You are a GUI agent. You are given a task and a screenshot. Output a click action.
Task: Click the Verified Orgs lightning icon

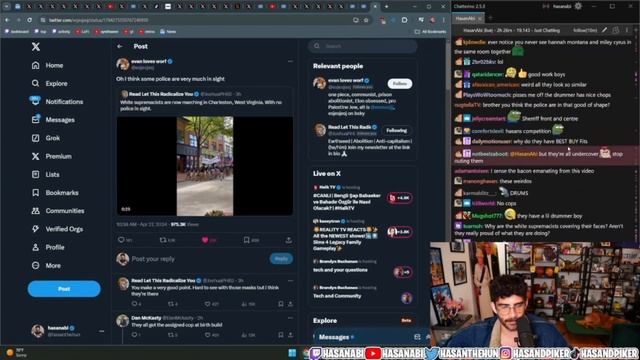coord(36,229)
